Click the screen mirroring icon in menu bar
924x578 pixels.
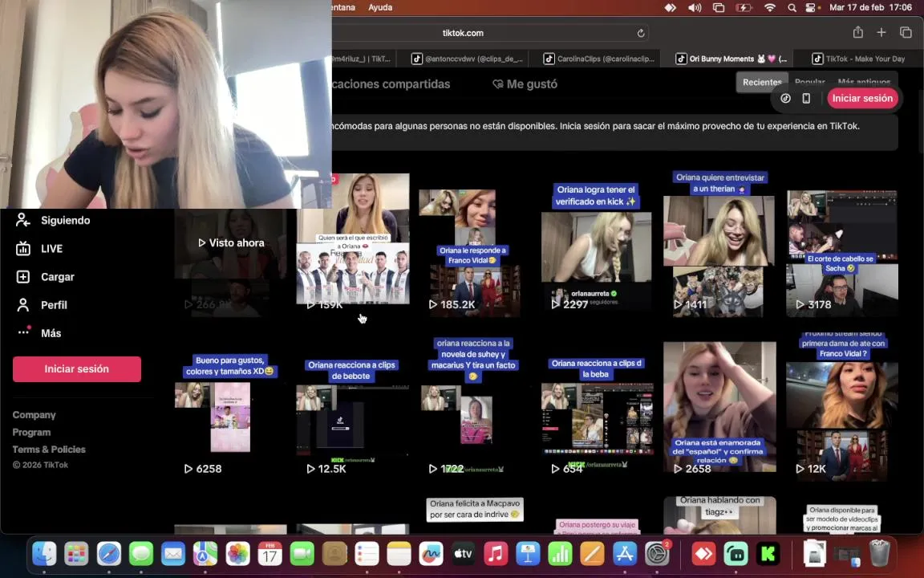(x=719, y=8)
